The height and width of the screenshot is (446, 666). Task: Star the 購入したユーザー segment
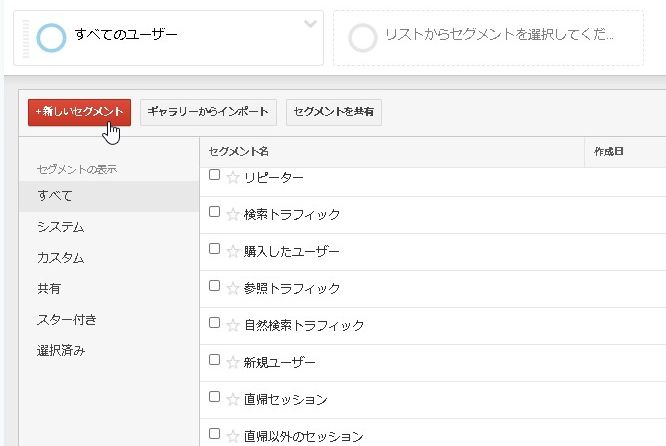233,251
